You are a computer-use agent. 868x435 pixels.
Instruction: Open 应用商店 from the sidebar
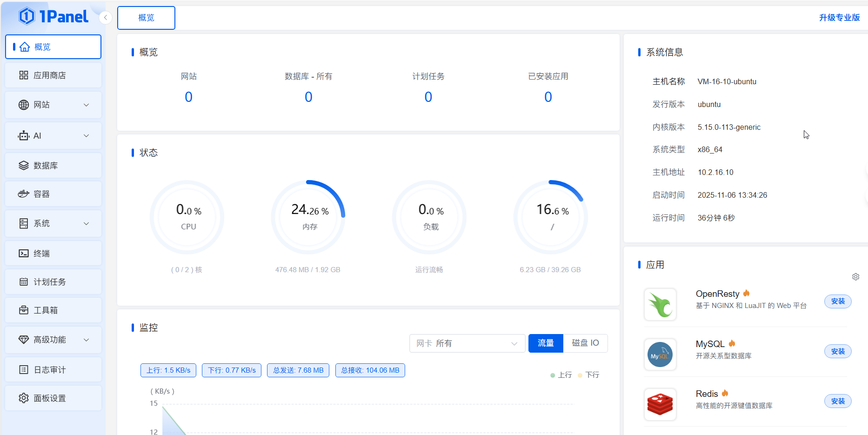[x=53, y=75]
